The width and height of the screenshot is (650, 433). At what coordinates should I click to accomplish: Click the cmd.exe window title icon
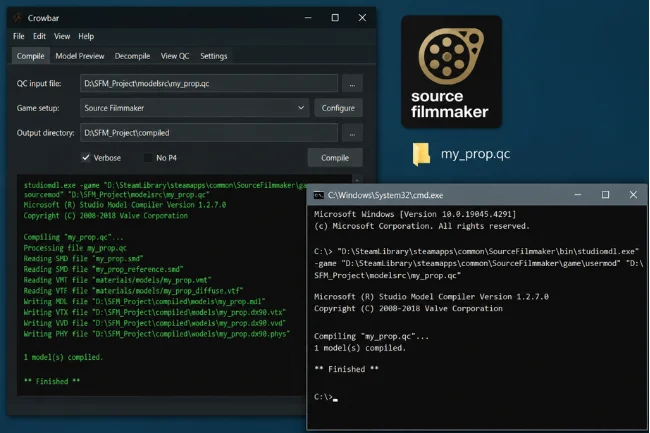[x=318, y=195]
